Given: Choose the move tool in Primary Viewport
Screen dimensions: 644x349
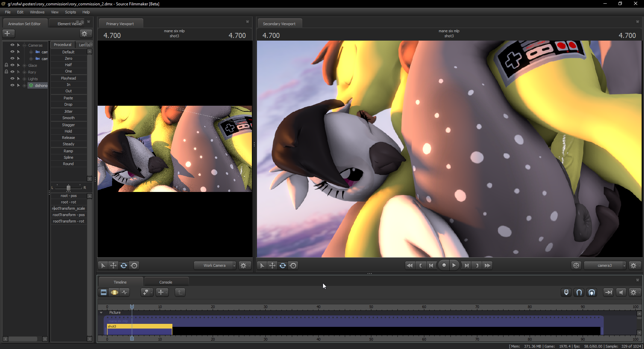Looking at the screenshot, I should click(113, 265).
